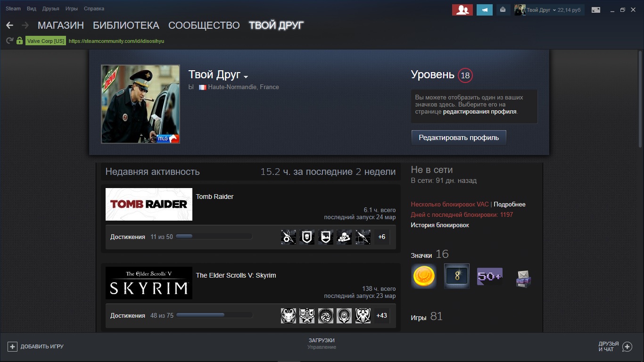Open The Elder Scrolls V: Skyrim title link
Image resolution: width=644 pixels, height=362 pixels.
click(x=236, y=275)
